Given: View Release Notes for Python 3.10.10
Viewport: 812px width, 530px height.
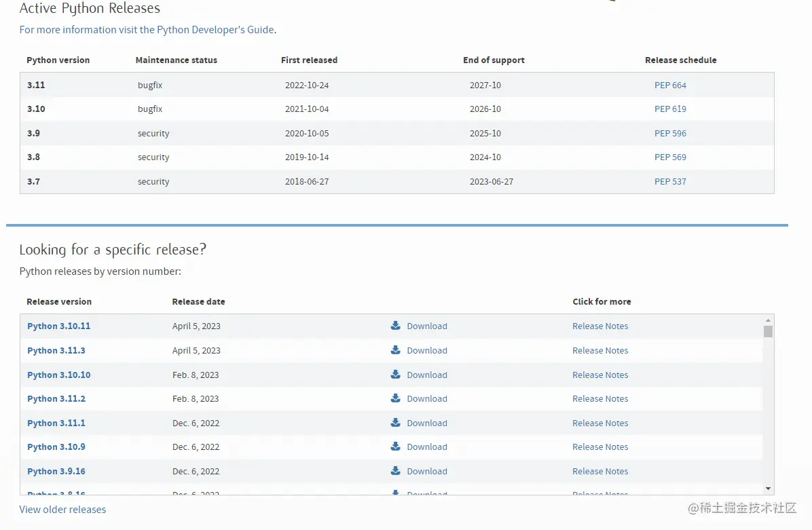Looking at the screenshot, I should point(600,375).
